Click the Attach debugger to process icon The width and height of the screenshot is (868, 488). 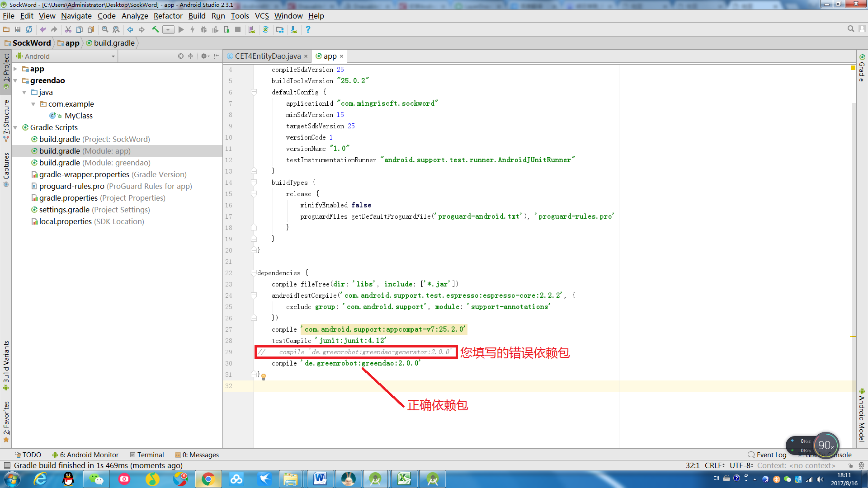click(226, 29)
